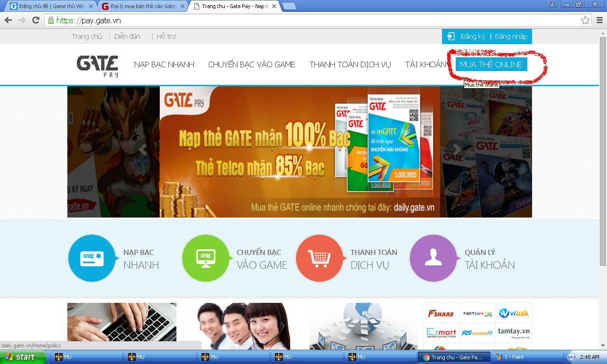Click the purple Quản Lý Tài Khoản user circle icon

click(x=433, y=258)
